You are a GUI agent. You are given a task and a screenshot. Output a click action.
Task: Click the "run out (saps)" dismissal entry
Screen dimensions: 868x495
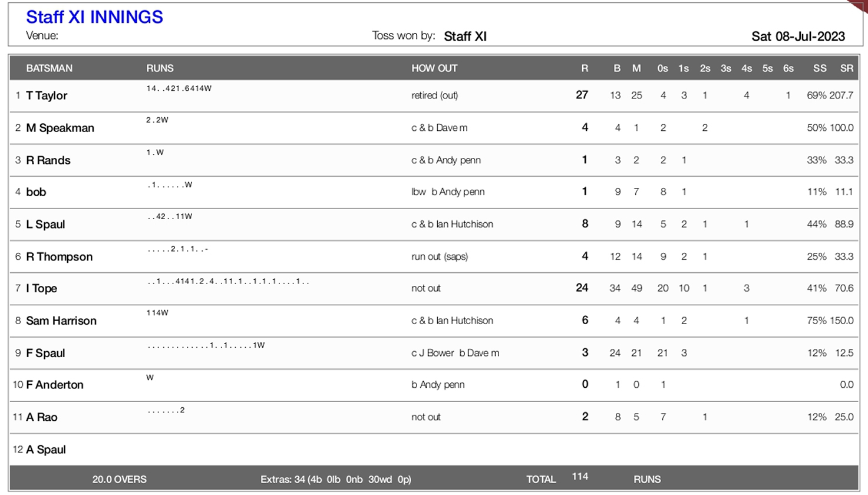coord(440,256)
